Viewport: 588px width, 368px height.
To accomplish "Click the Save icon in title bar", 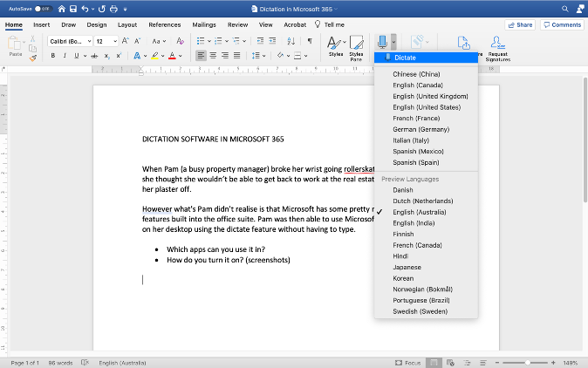I will point(74,9).
